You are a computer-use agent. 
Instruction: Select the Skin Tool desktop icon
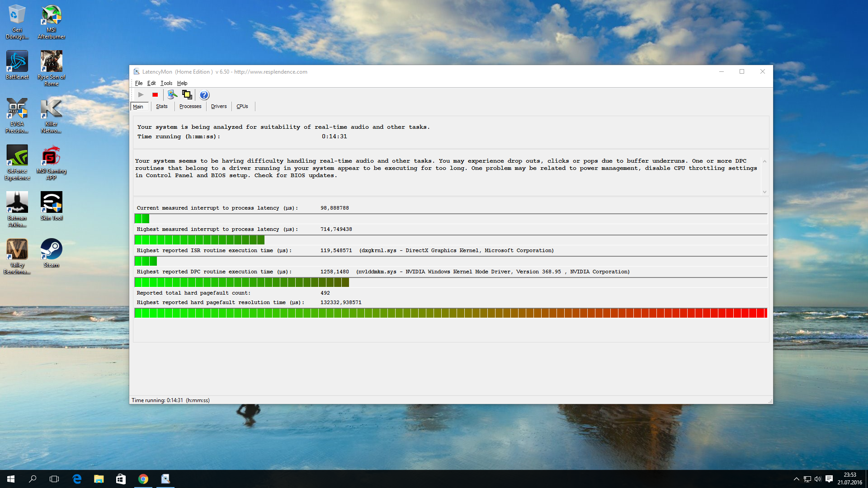click(x=52, y=206)
